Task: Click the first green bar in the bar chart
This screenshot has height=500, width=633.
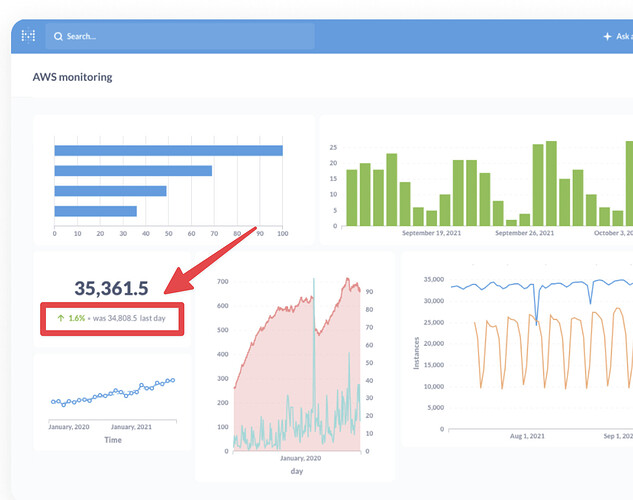Action: click(351, 197)
